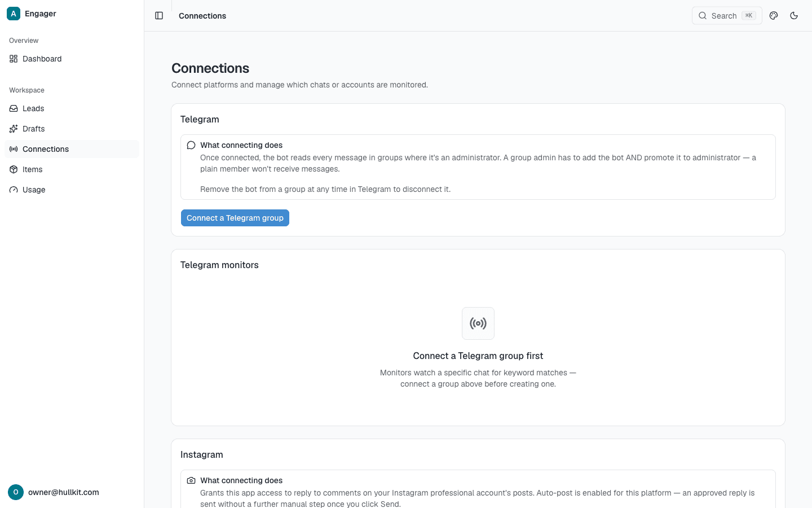Image resolution: width=812 pixels, height=508 pixels.
Task: Click the Telegram monitors heading
Action: (x=219, y=265)
